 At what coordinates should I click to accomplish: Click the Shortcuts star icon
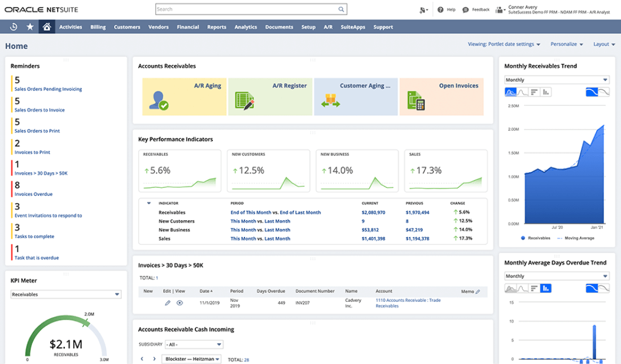[30, 27]
